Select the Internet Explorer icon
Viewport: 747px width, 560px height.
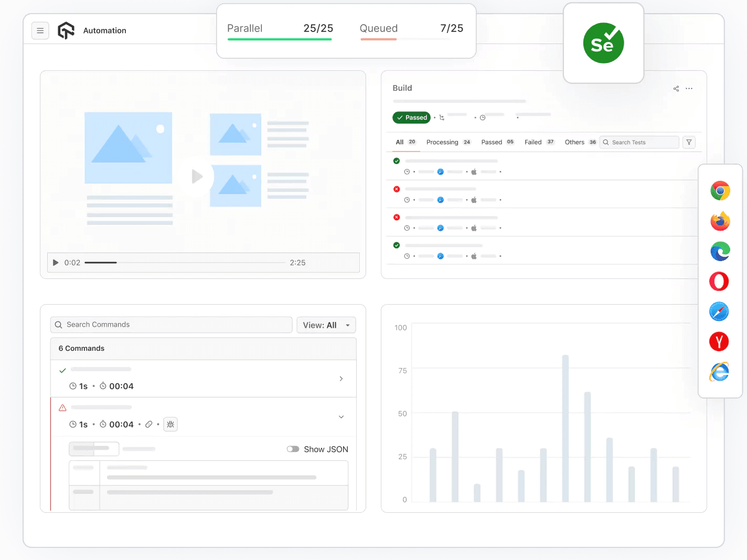coord(719,372)
